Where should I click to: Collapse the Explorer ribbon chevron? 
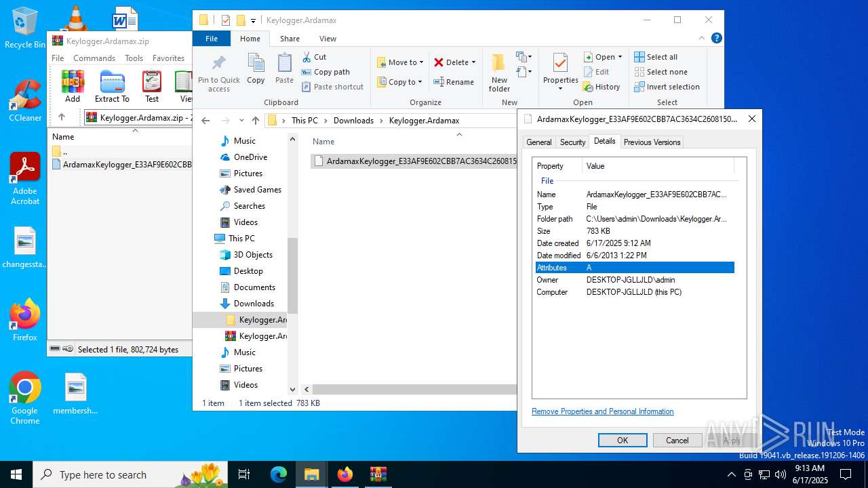click(701, 39)
